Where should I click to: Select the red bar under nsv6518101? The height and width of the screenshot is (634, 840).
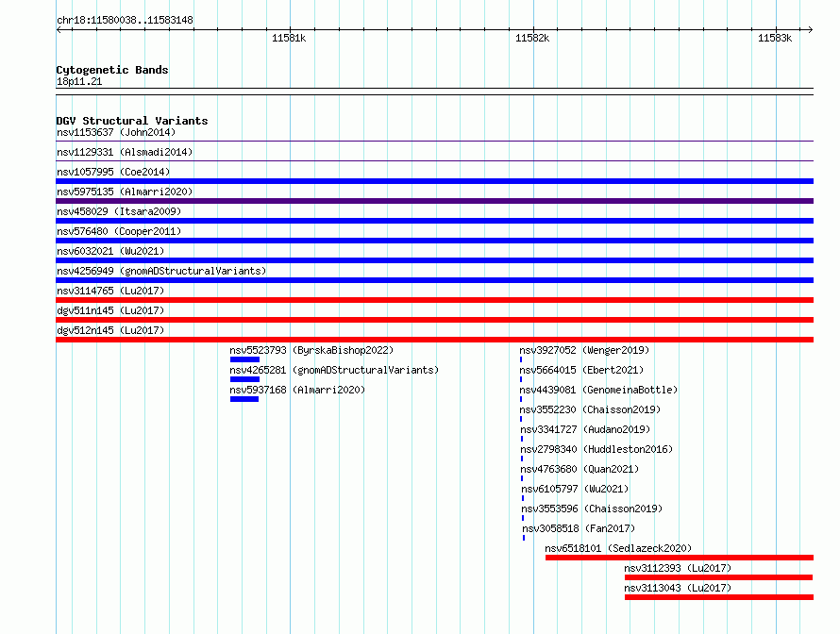[680, 558]
